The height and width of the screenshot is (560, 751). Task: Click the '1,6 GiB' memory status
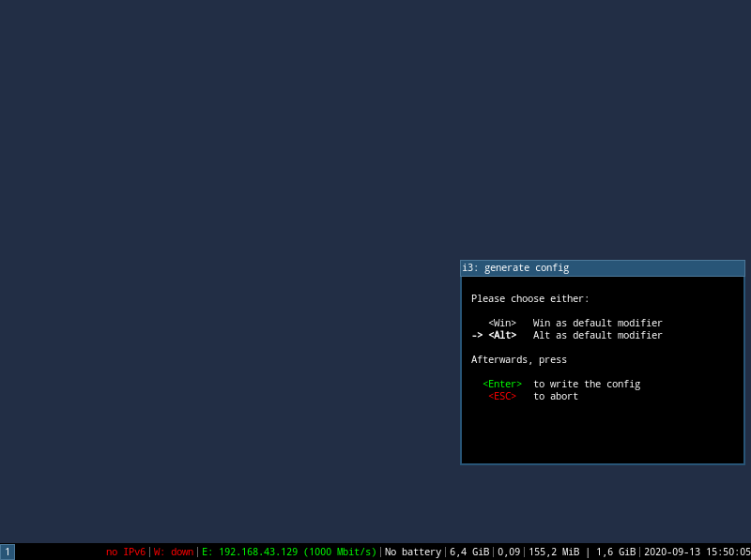click(616, 552)
